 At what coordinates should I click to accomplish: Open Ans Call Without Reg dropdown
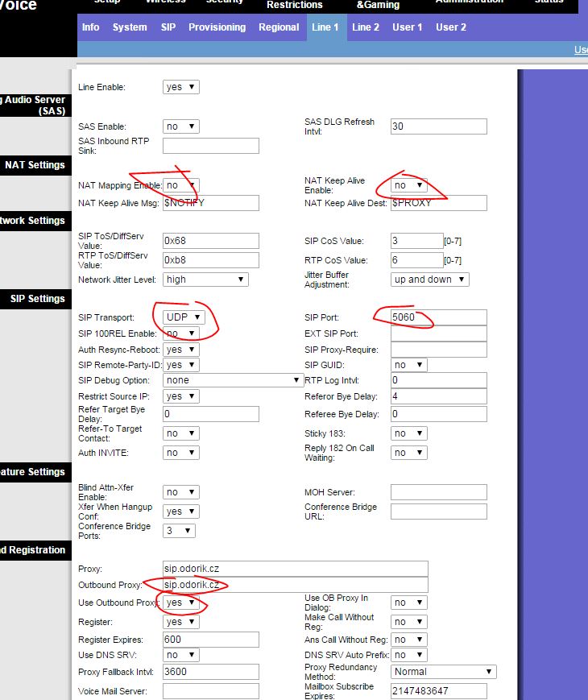click(409, 640)
